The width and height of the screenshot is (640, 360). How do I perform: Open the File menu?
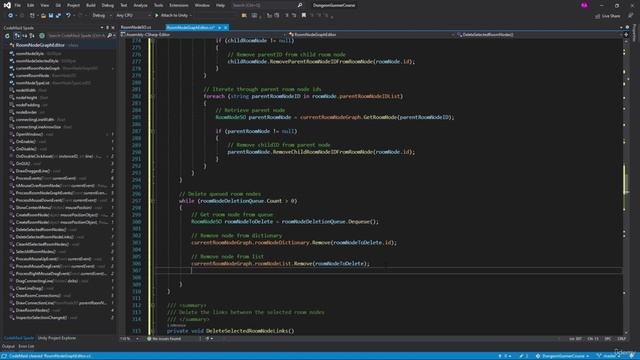click(18, 5)
